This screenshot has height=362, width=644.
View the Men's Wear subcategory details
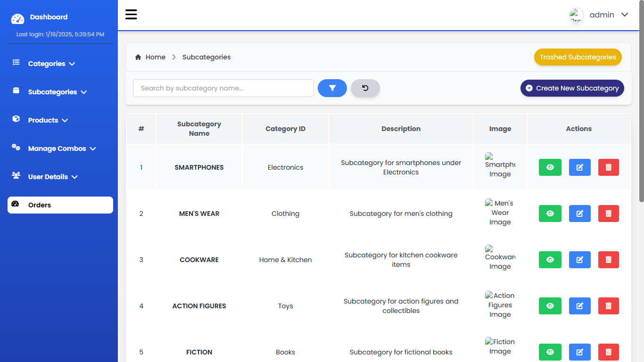(550, 214)
